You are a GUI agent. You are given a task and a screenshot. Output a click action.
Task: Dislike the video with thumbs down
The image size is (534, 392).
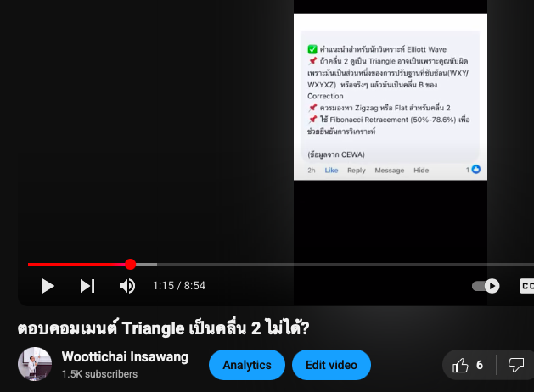coord(516,365)
